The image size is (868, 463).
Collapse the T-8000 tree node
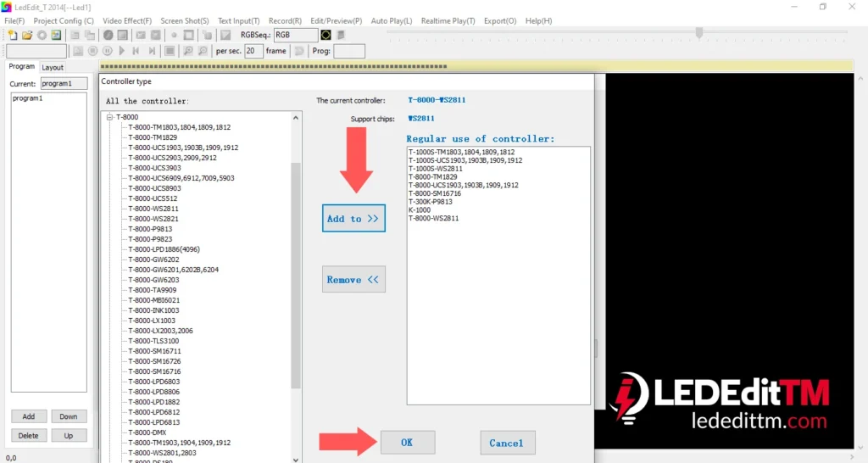[x=109, y=117]
